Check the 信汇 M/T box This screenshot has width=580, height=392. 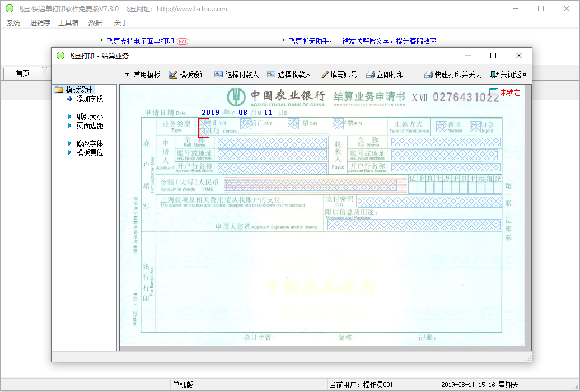tap(246, 124)
